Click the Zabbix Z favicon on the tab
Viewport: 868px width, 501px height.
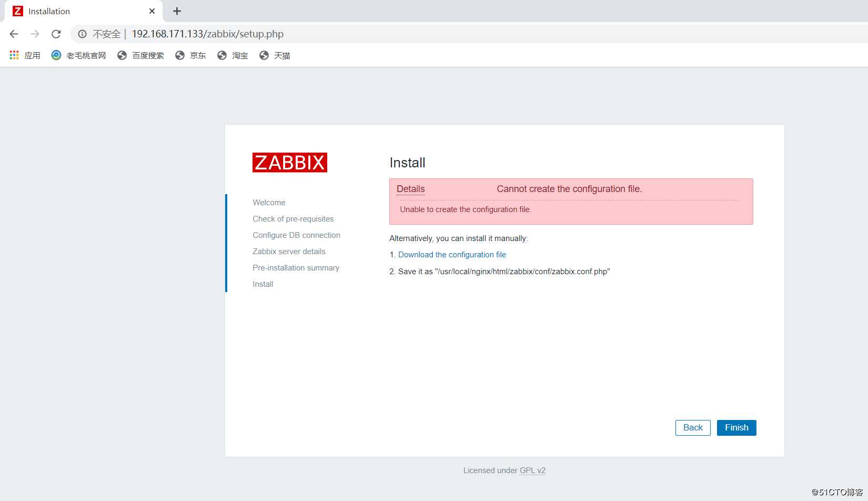[18, 11]
